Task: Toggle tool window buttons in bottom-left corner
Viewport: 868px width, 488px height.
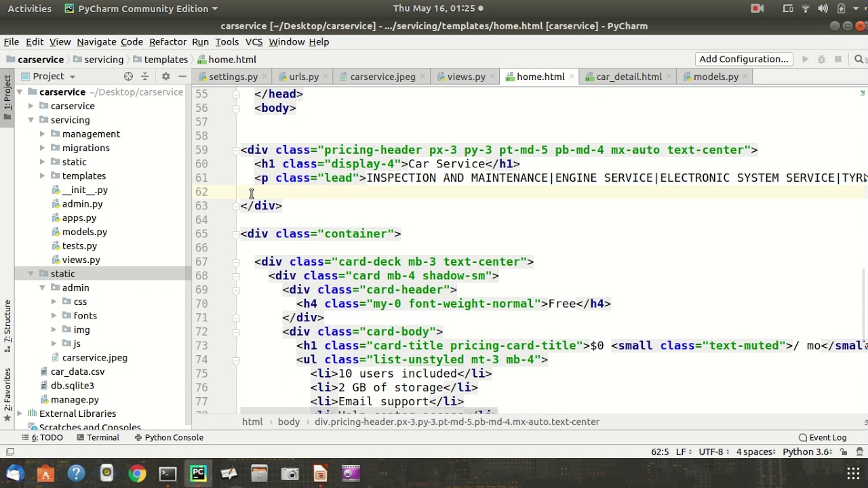Action: point(10,452)
